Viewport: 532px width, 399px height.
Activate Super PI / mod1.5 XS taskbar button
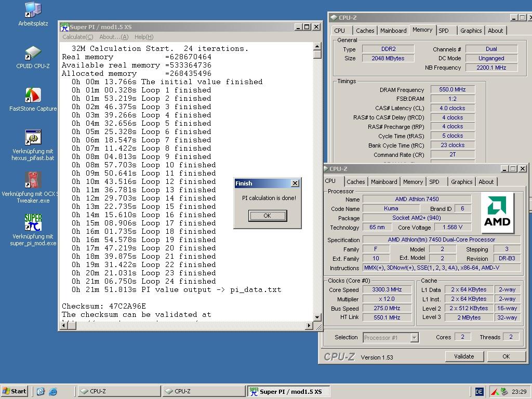click(288, 391)
